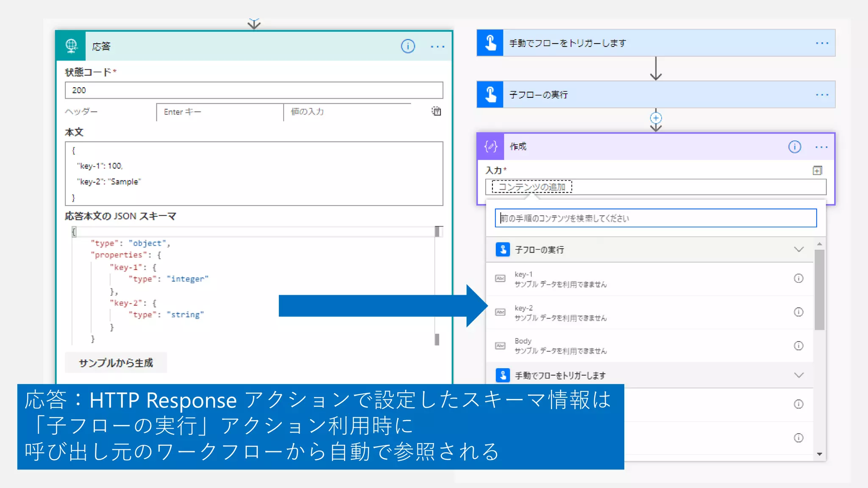Image resolution: width=868 pixels, height=488 pixels.
Task: Click the 子フローの実行 action icon
Action: 490,94
